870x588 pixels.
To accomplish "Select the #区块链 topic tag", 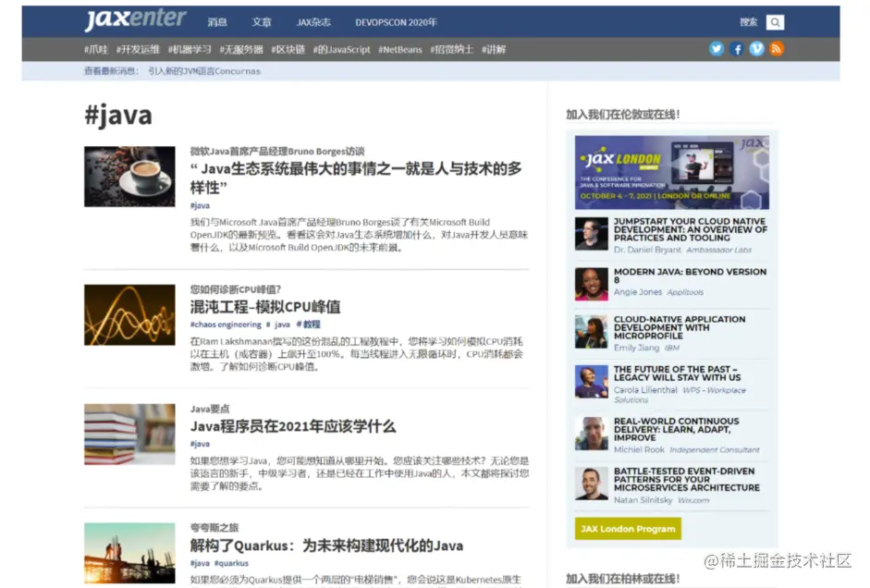I will pos(288,49).
